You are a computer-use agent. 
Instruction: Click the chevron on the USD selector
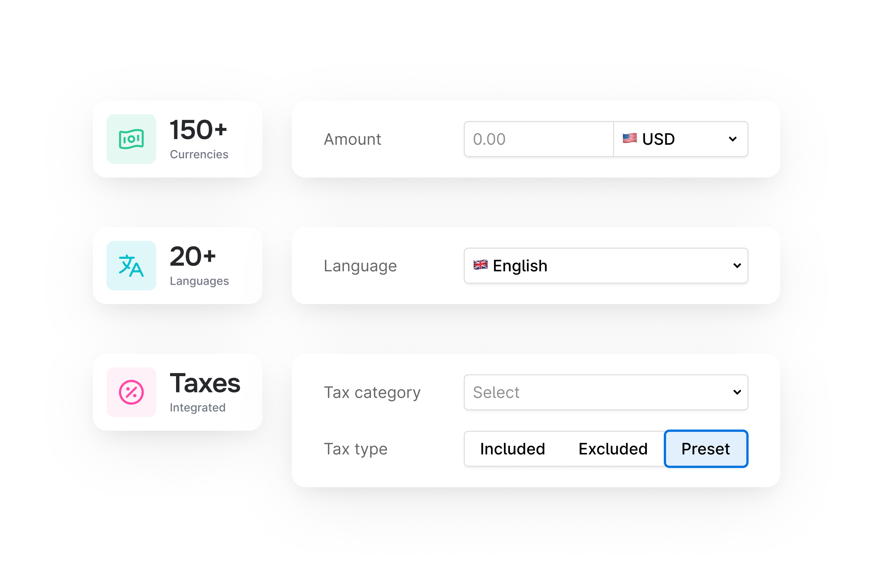tap(732, 139)
